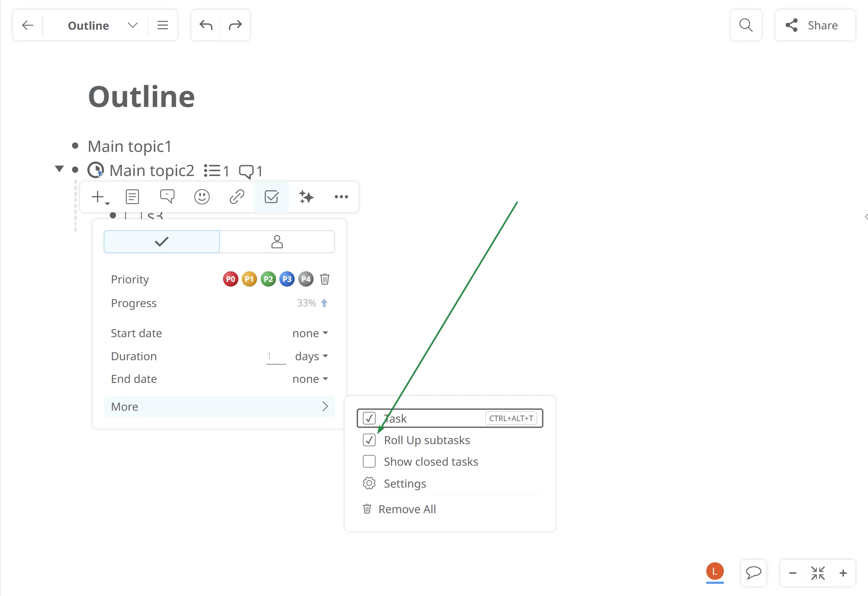Insert link with chain icon
The width and height of the screenshot is (868, 596).
coord(237,197)
